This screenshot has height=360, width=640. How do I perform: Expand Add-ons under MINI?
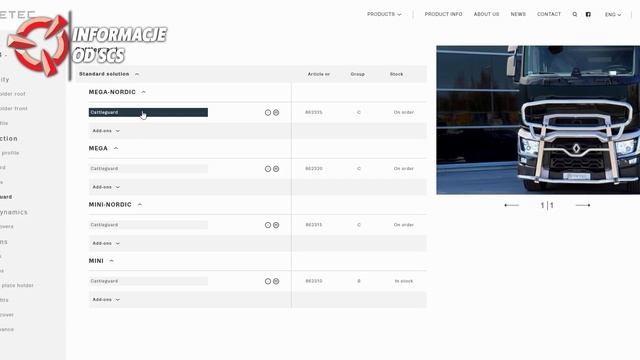[x=106, y=300]
